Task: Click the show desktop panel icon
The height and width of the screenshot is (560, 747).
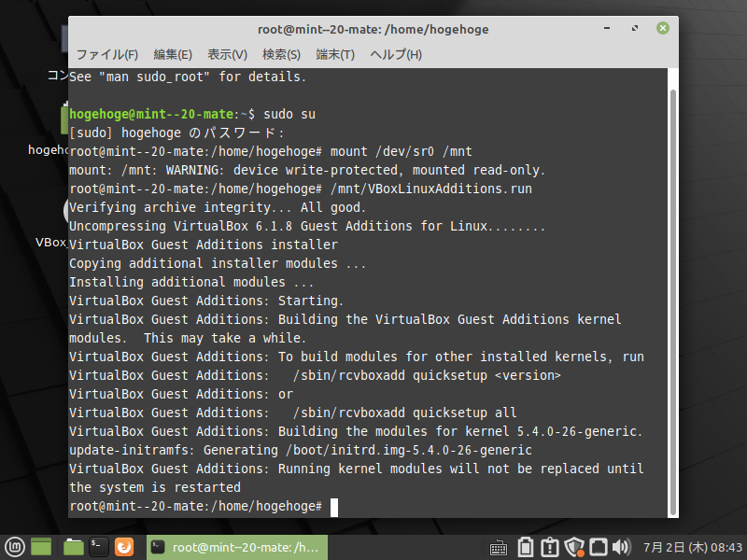Action: pyautogui.click(x=41, y=547)
